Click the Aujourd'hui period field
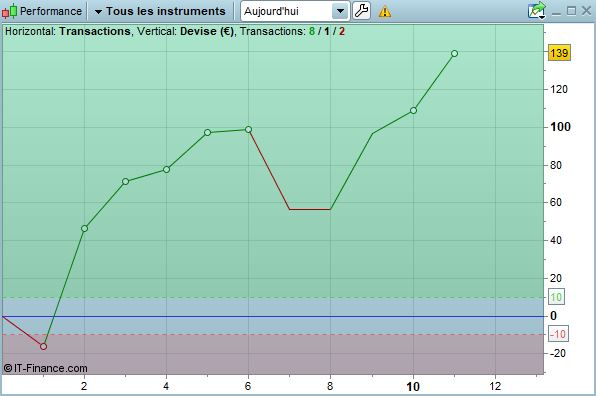 (295, 11)
